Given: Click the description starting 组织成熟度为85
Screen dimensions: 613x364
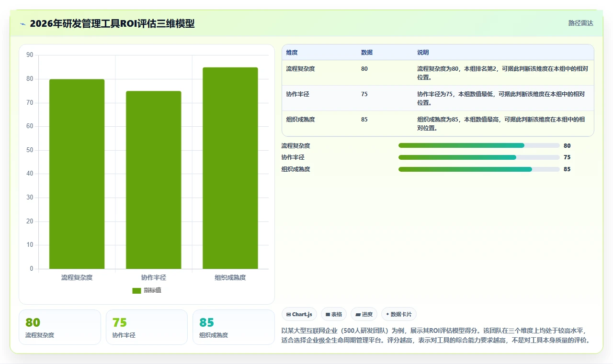Looking at the screenshot, I should pos(500,123).
